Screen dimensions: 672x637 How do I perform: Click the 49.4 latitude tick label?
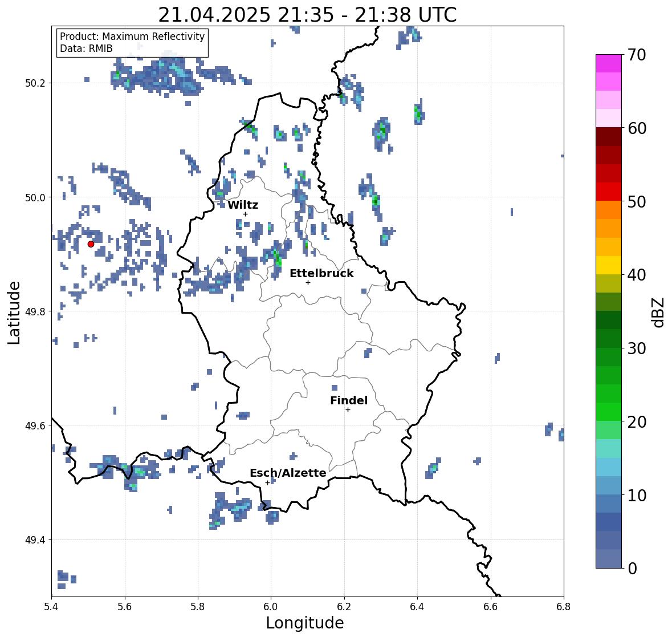(35, 540)
